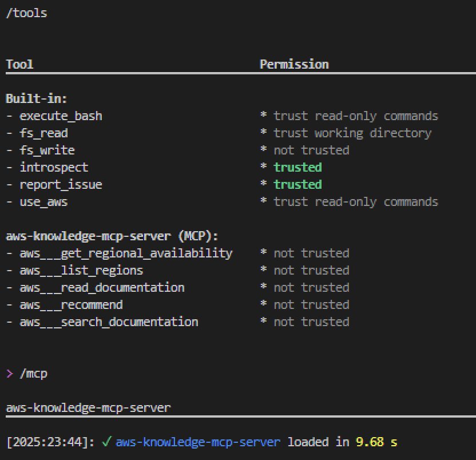Image resolution: width=476 pixels, height=460 pixels.
Task: Select the aws___search_documentation tool name
Action: click(x=109, y=322)
